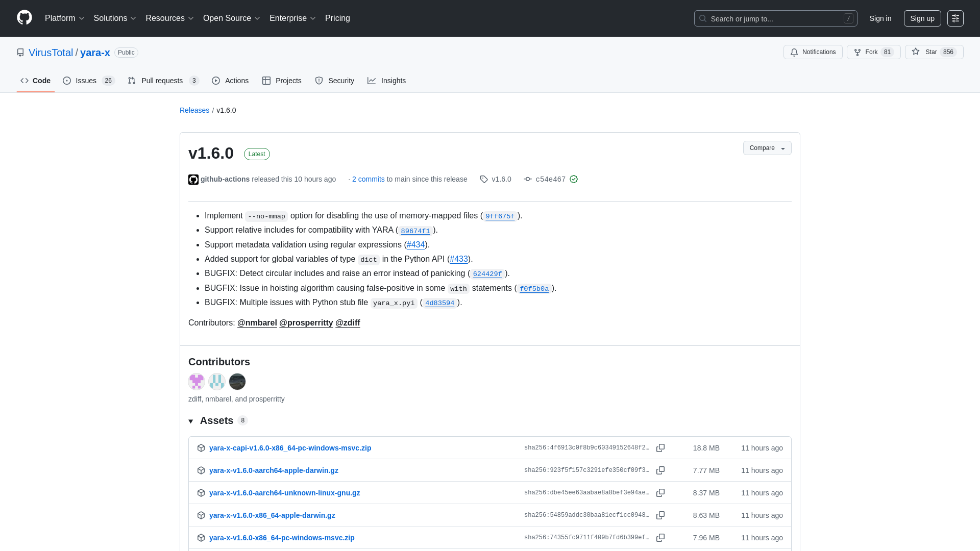980x551 pixels.
Task: Switch to the Security tab
Action: point(335,81)
